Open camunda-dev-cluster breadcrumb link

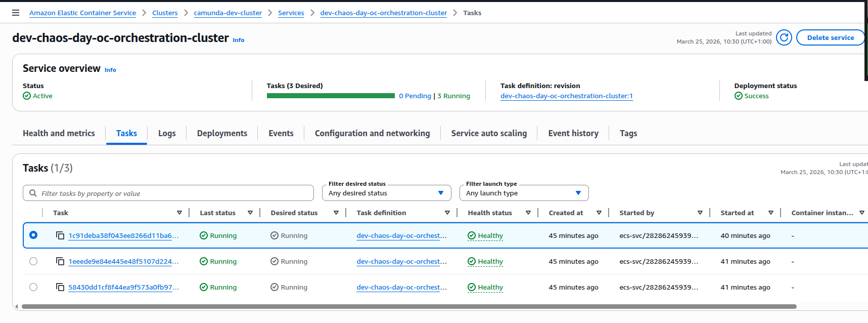[x=228, y=13]
